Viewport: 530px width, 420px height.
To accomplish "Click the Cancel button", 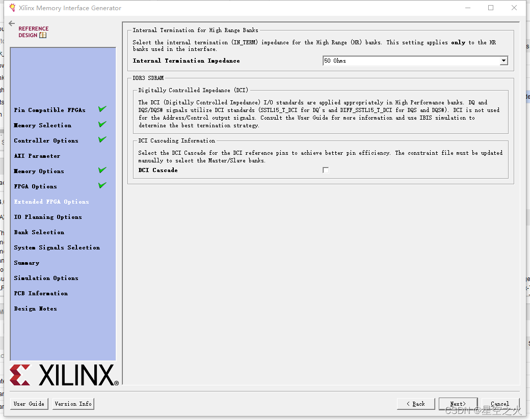I will (x=500, y=404).
